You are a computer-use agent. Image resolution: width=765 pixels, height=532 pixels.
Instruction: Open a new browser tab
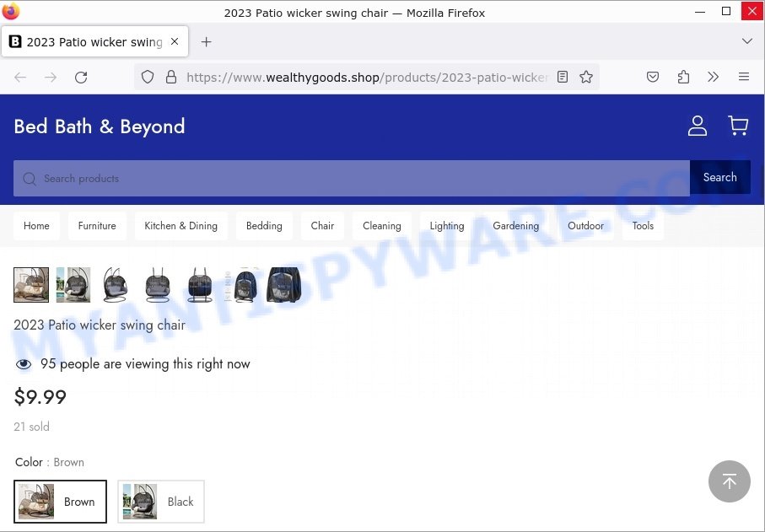pos(207,42)
